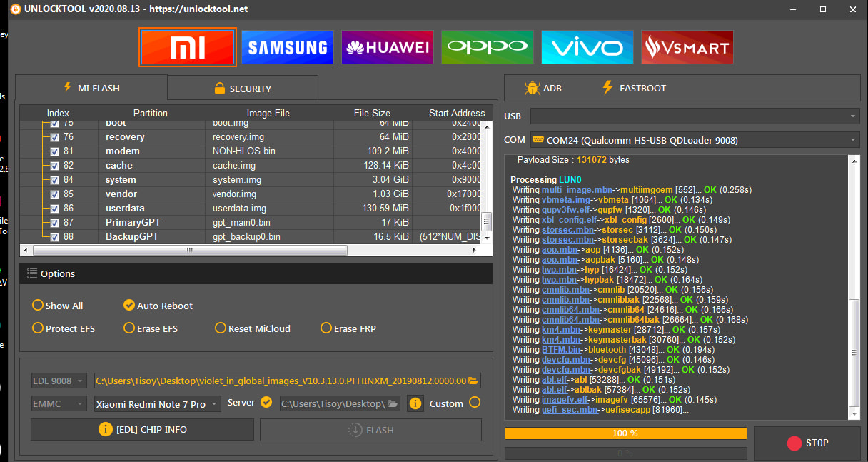Open the EDL 9008 mode dropdown

point(59,381)
